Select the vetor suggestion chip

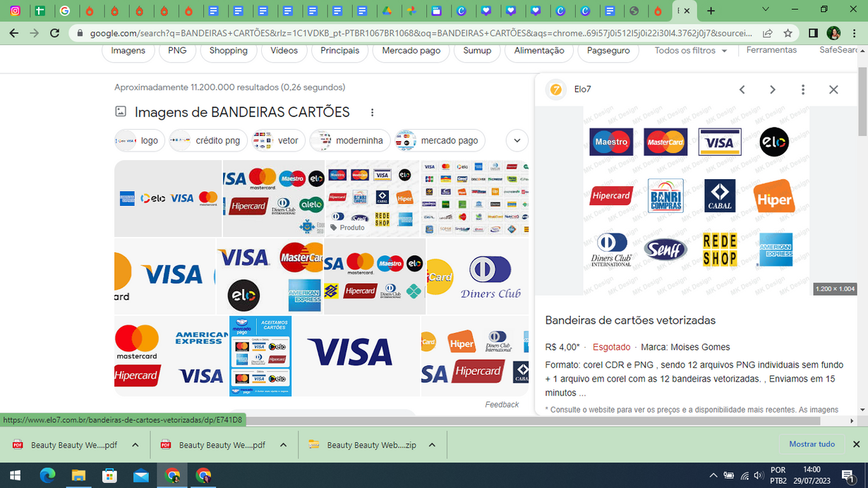point(279,140)
